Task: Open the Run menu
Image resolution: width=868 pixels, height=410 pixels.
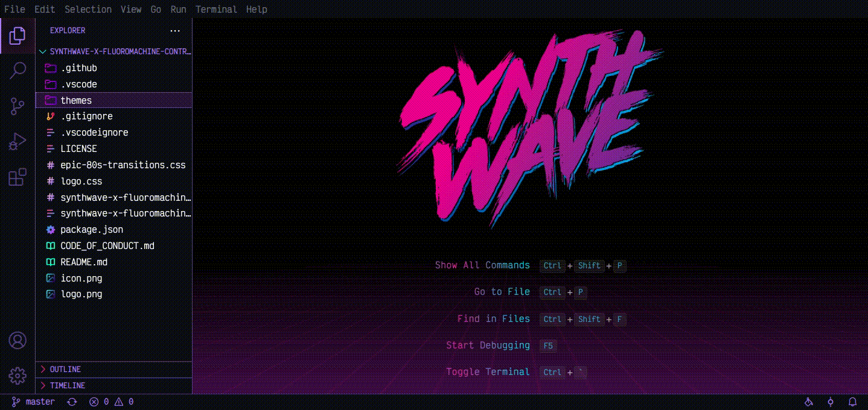Action: pyautogui.click(x=178, y=9)
